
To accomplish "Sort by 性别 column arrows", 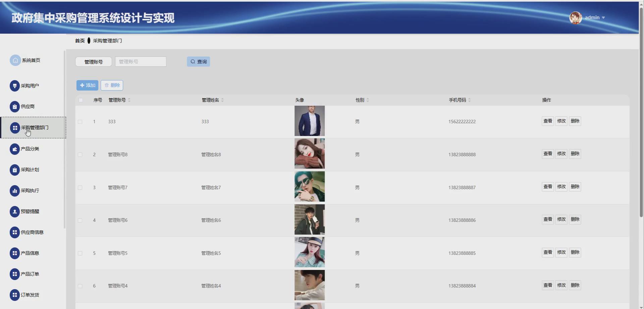I will [368, 100].
